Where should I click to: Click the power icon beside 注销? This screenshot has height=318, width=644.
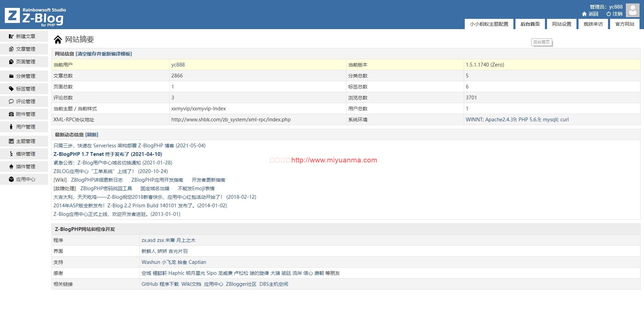pyautogui.click(x=609, y=14)
